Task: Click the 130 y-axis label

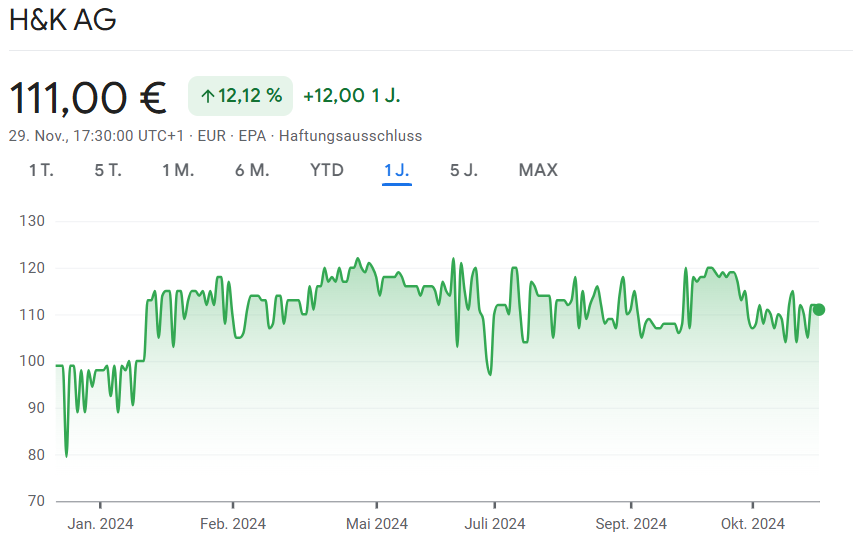Action: (x=32, y=221)
